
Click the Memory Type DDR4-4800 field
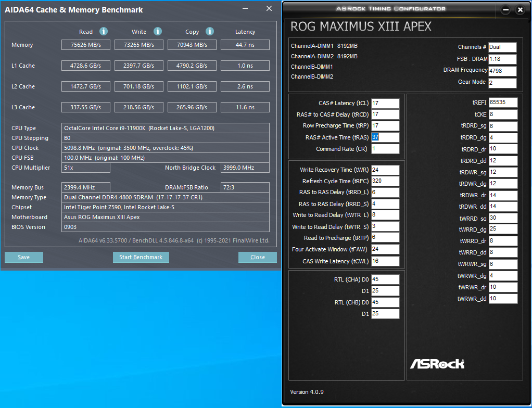pos(166,197)
